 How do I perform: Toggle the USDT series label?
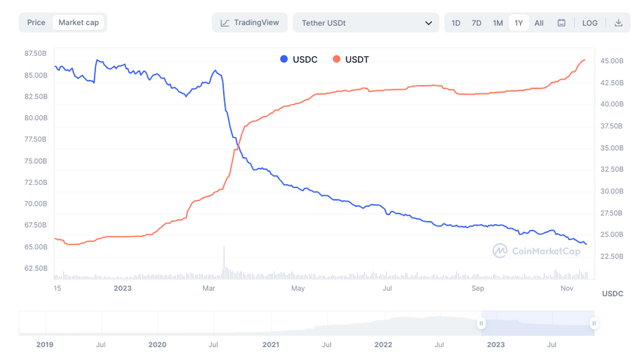357,60
